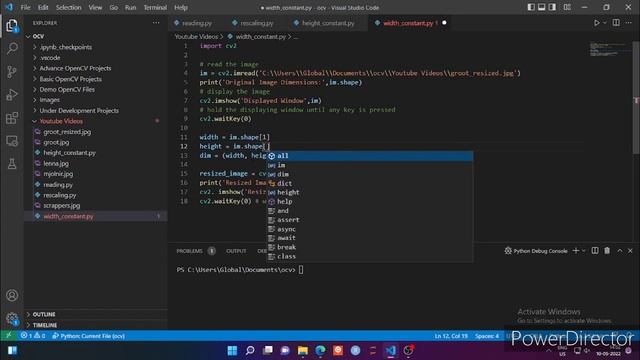Open the Testing flask view
640x360 pixels.
(x=12, y=164)
